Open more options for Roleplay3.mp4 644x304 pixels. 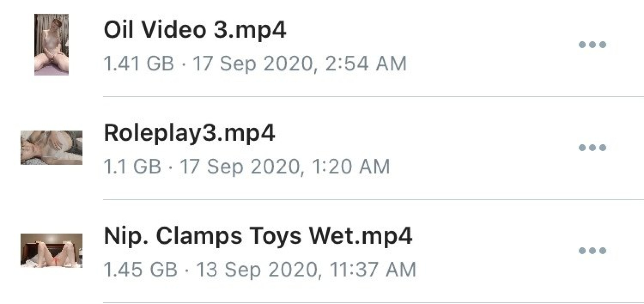pyautogui.click(x=592, y=148)
